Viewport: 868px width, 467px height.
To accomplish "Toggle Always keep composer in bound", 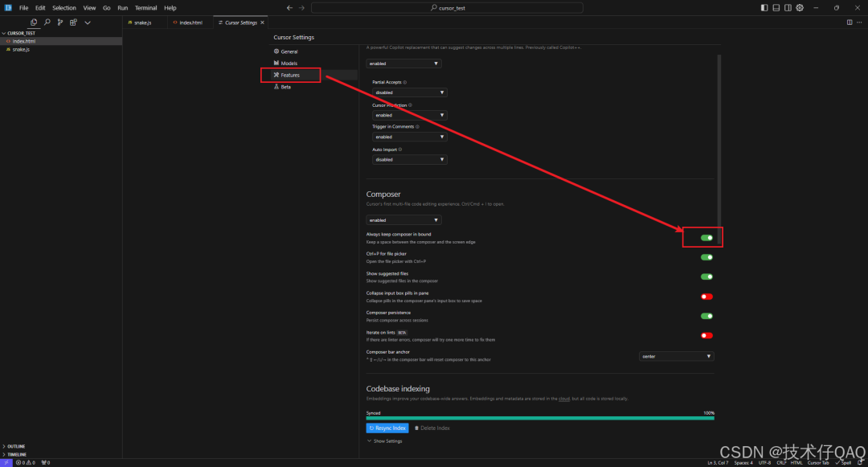I will click(707, 238).
